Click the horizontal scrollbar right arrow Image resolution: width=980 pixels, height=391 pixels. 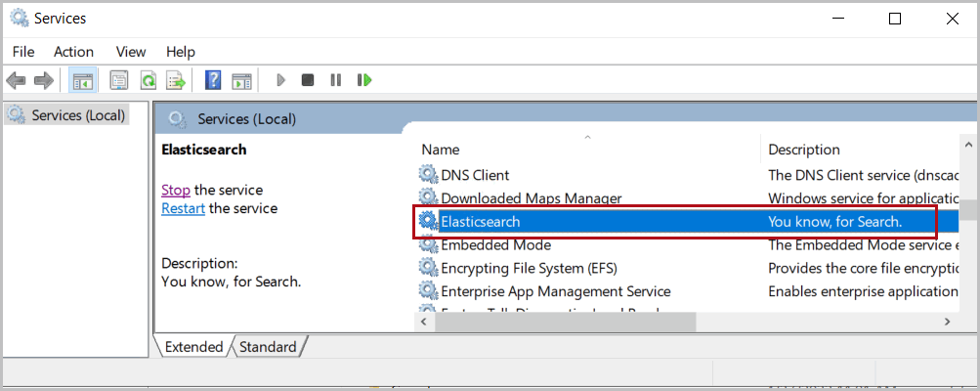pos(947,322)
